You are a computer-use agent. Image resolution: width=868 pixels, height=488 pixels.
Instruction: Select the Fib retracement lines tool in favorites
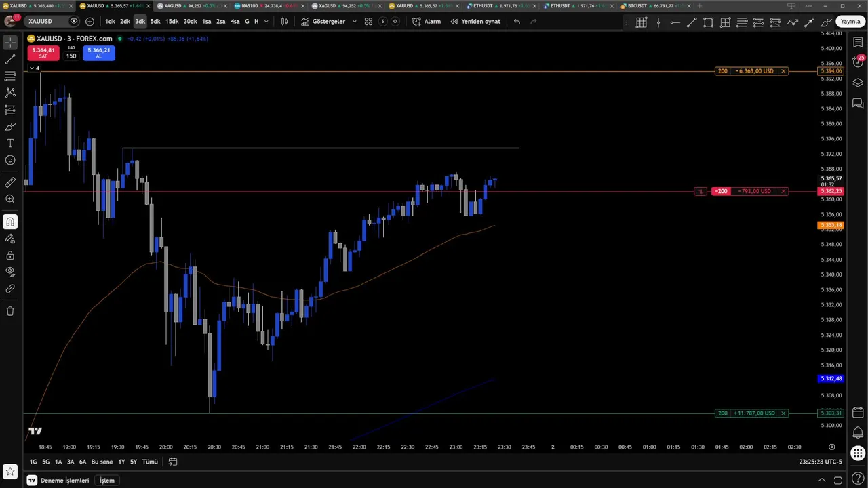coord(742,22)
